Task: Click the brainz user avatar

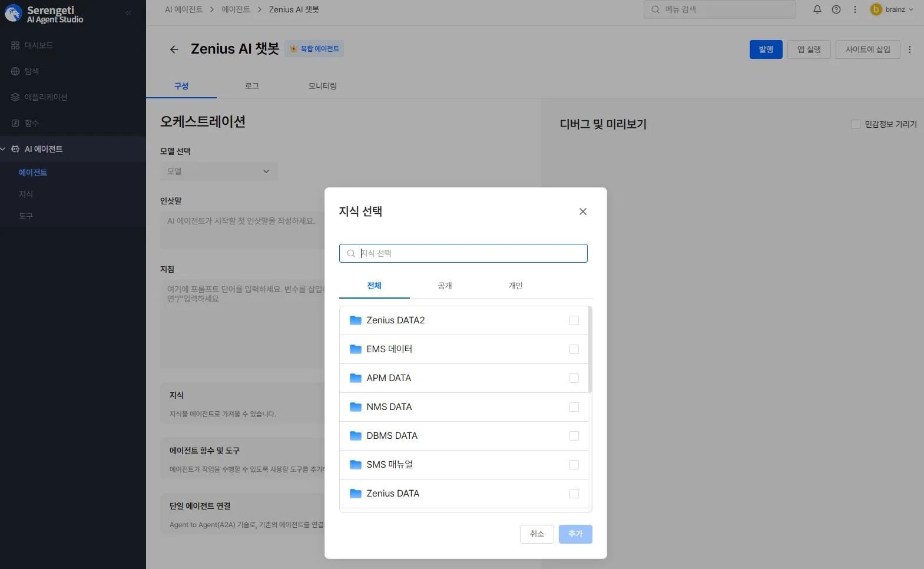Action: [876, 9]
